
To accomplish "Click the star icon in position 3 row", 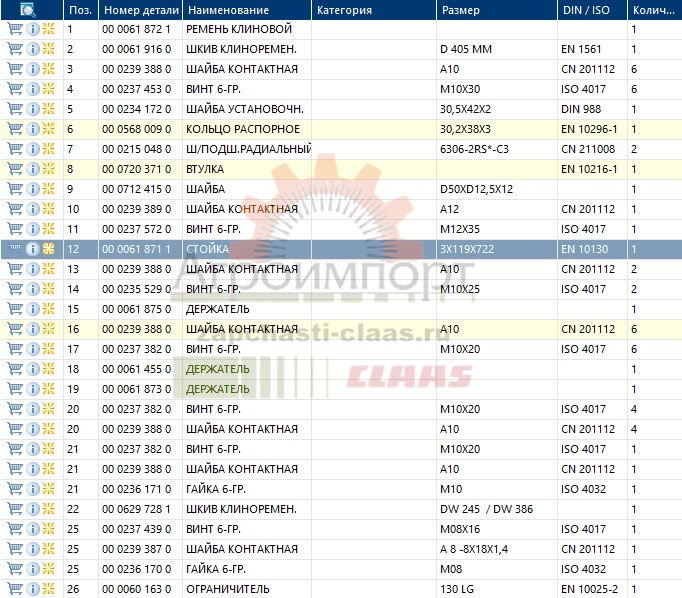I will pyautogui.click(x=49, y=69).
